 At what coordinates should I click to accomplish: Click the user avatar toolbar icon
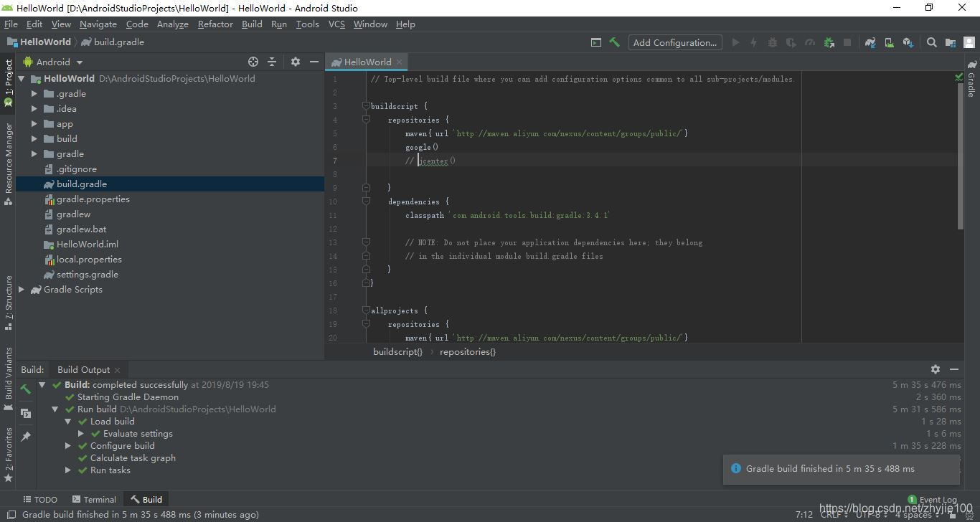pyautogui.click(x=969, y=42)
